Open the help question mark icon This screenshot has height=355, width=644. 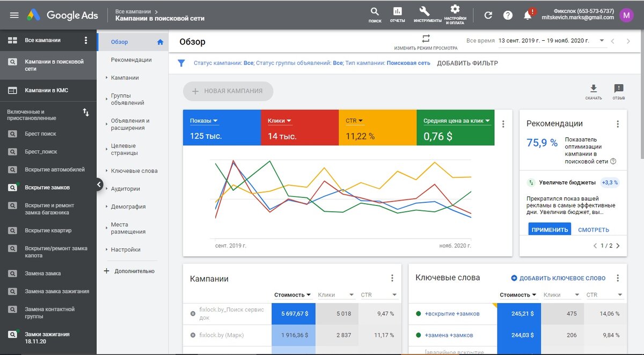508,15
